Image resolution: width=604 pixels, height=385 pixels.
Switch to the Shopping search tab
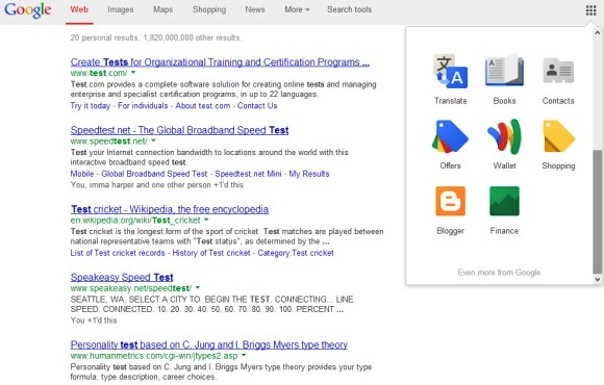[x=209, y=10]
